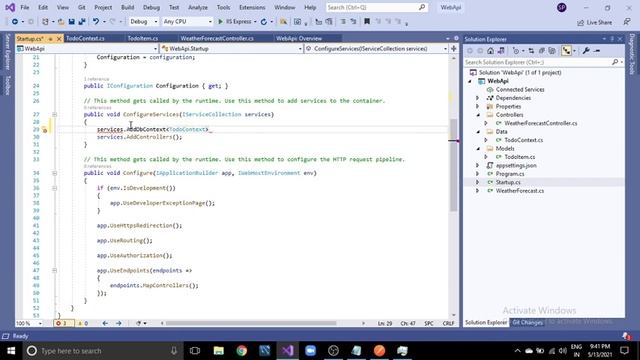Open File Explorer from the taskbar
Viewport: 640px width, 360px height.
(x=219, y=351)
